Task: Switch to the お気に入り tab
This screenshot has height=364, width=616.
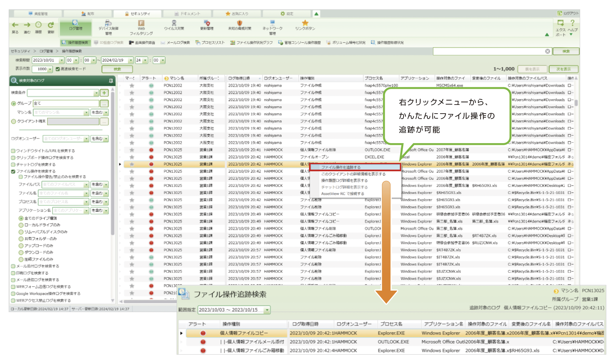Action: 237,14
